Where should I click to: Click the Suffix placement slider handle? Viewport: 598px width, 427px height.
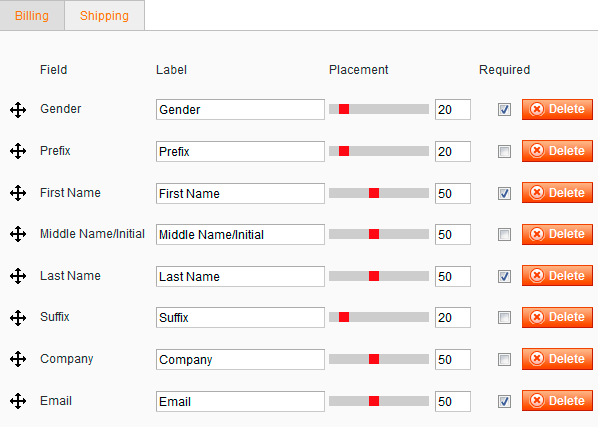coord(344,317)
